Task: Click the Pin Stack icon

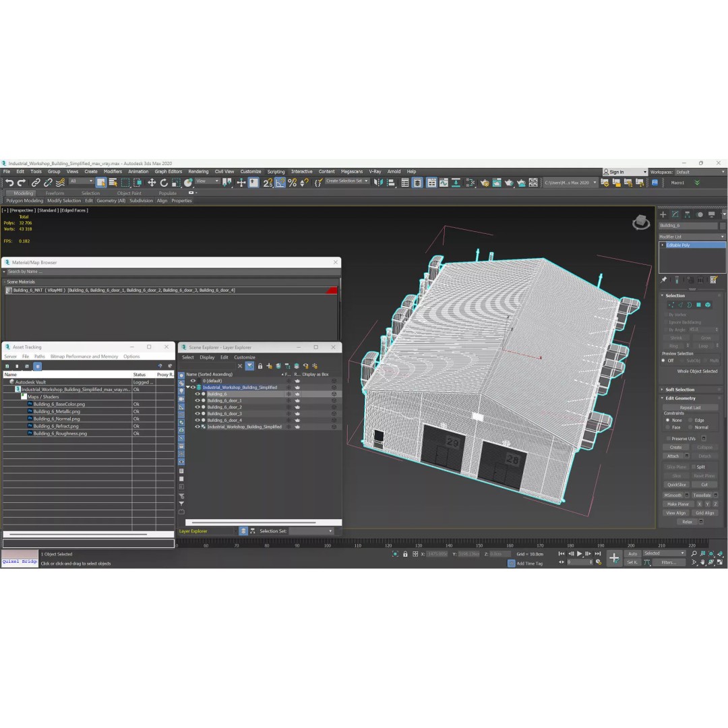Action: point(664,280)
